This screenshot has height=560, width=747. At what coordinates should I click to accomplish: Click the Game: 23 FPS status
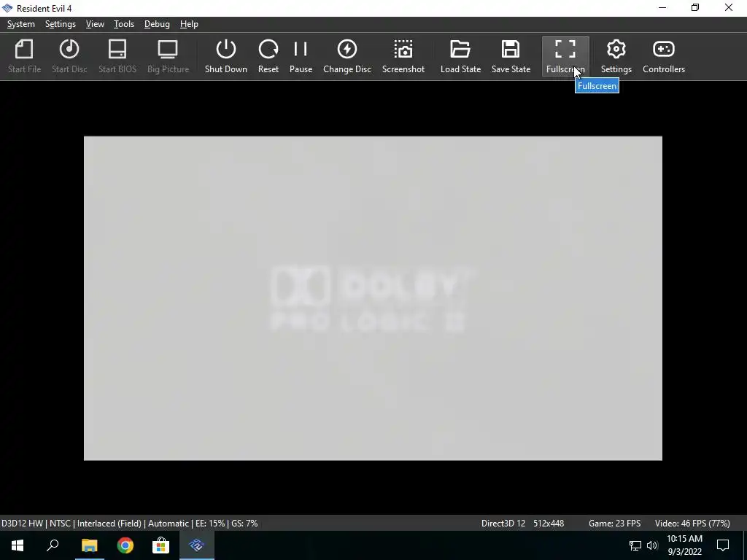[614, 524]
